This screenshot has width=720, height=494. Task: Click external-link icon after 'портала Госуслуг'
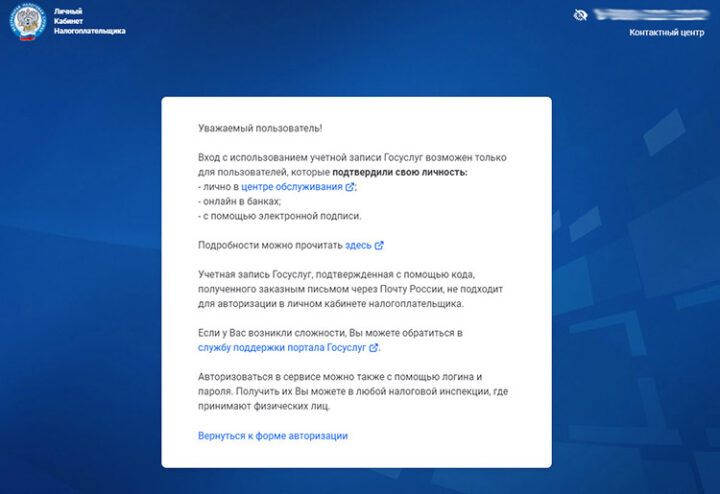[x=374, y=348]
